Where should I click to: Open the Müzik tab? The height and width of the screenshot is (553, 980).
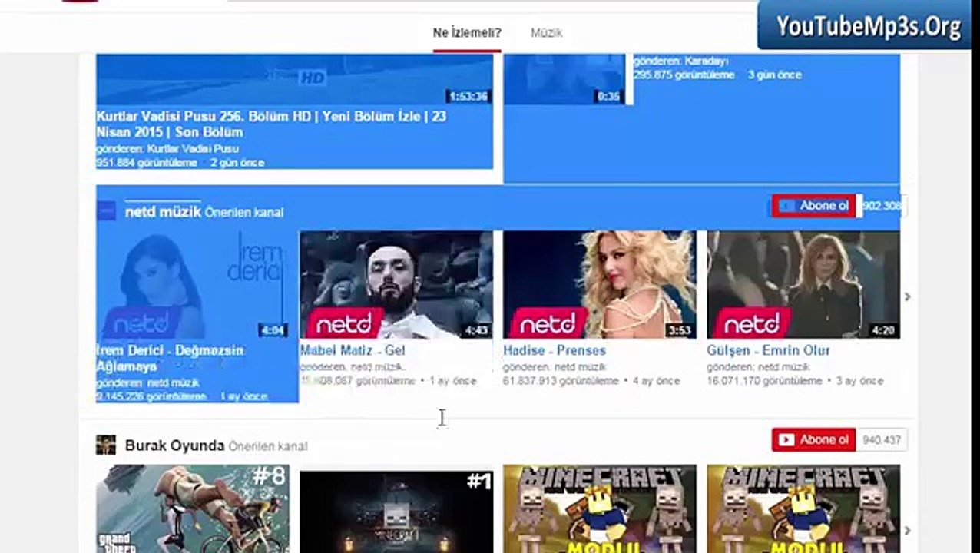click(x=547, y=33)
